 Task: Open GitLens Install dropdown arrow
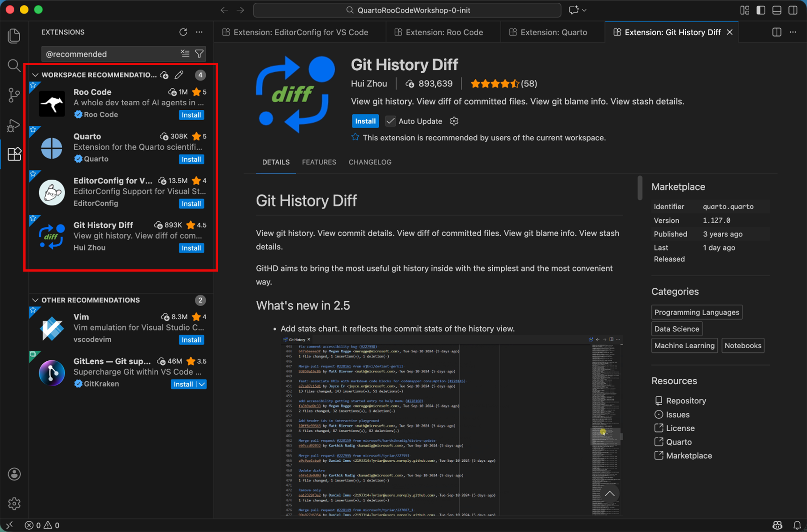[202, 384]
